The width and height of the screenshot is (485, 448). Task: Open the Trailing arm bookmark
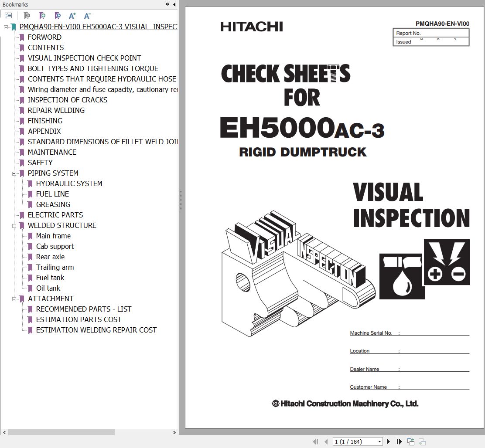coord(55,267)
